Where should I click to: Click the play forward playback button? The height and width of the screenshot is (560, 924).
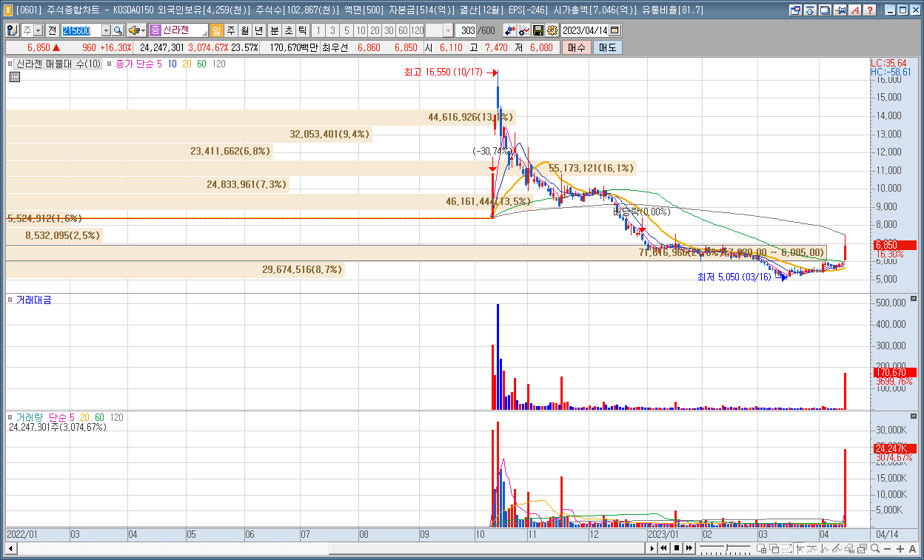pos(652,548)
